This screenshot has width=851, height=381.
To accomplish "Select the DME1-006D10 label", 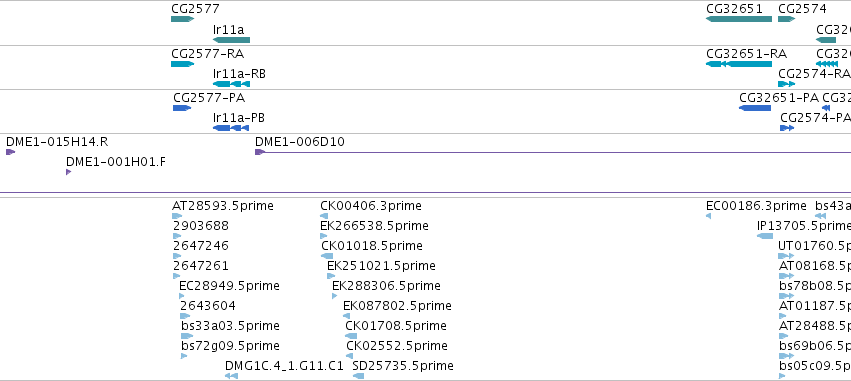I will click(300, 142).
